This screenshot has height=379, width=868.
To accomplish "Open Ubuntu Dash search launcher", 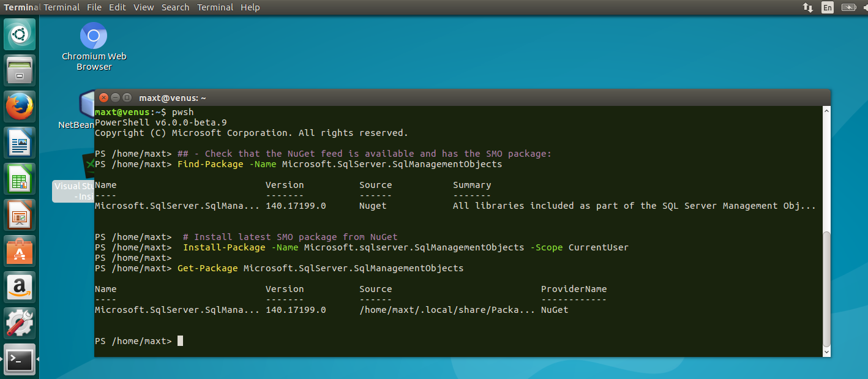I will [x=20, y=34].
